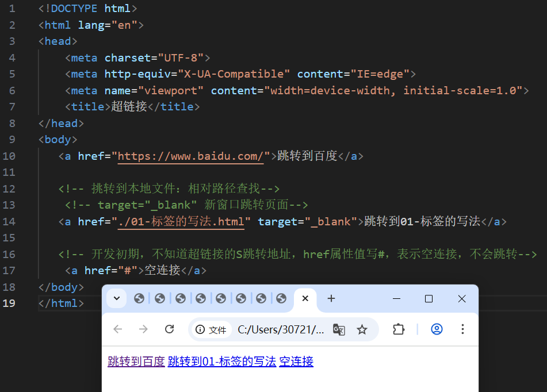Click the https://www.baidu.com/ URL in code
547x392 pixels.
coord(190,156)
